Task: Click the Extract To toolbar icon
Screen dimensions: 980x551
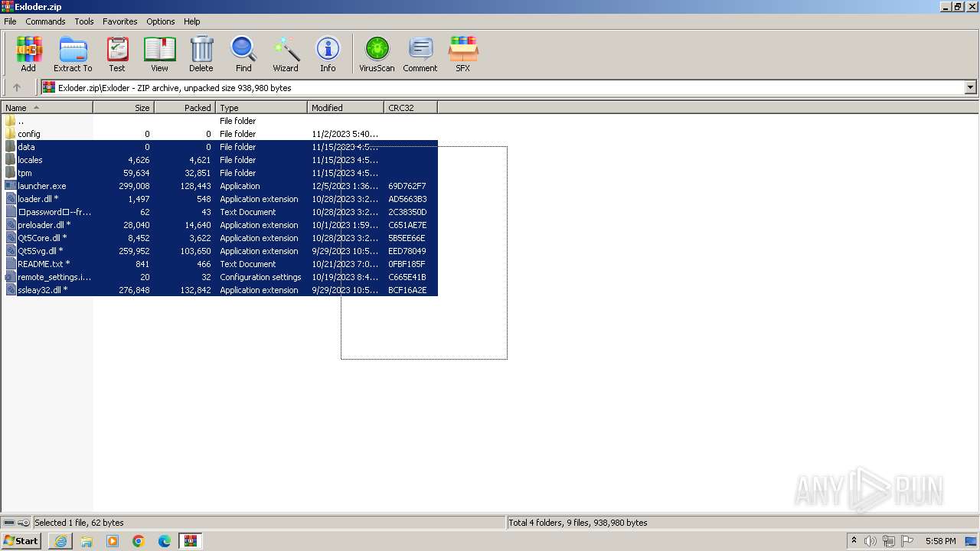Action: tap(73, 54)
